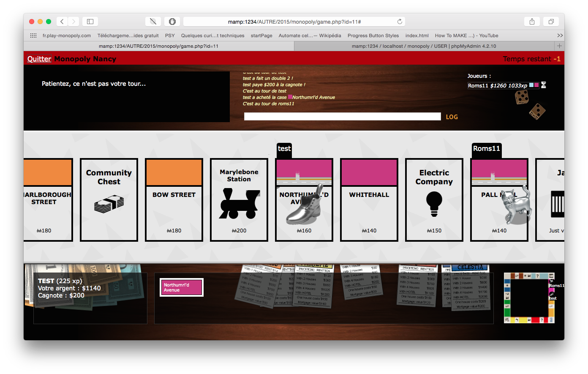Click the Safari share icon

click(x=532, y=22)
